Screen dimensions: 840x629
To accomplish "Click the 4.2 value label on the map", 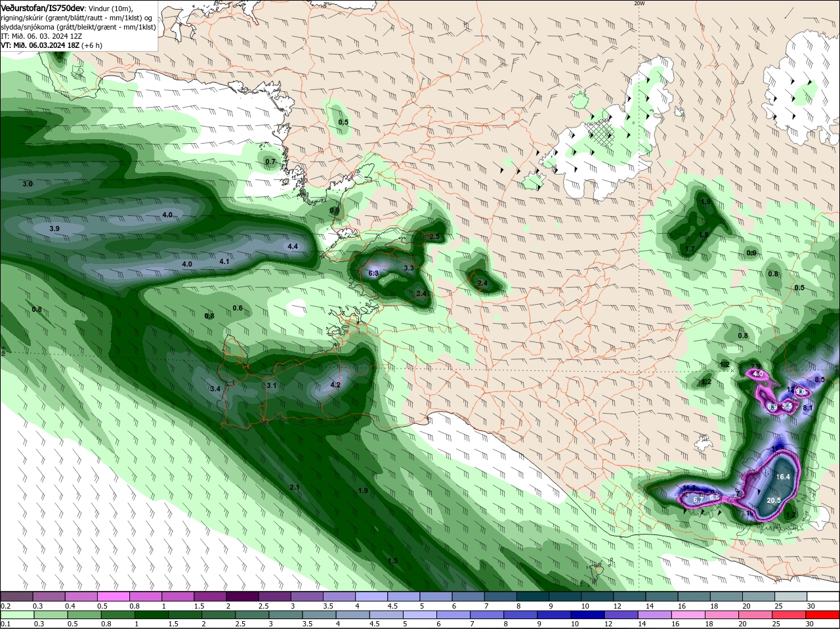I will click(335, 385).
